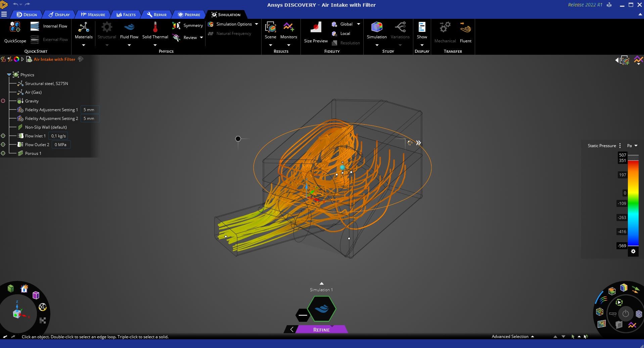This screenshot has height=348, width=644.
Task: Expand the Fluid Flow dropdown arrow
Action: point(129,45)
